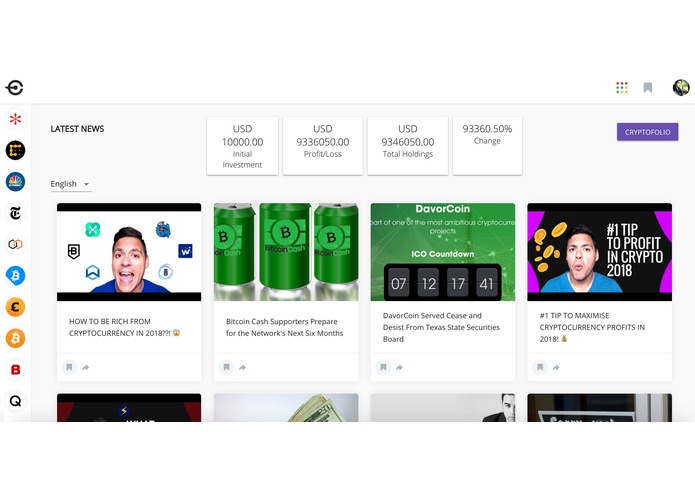The width and height of the screenshot is (695, 494).
Task: Click the LATEST NEWS heading
Action: click(x=77, y=129)
